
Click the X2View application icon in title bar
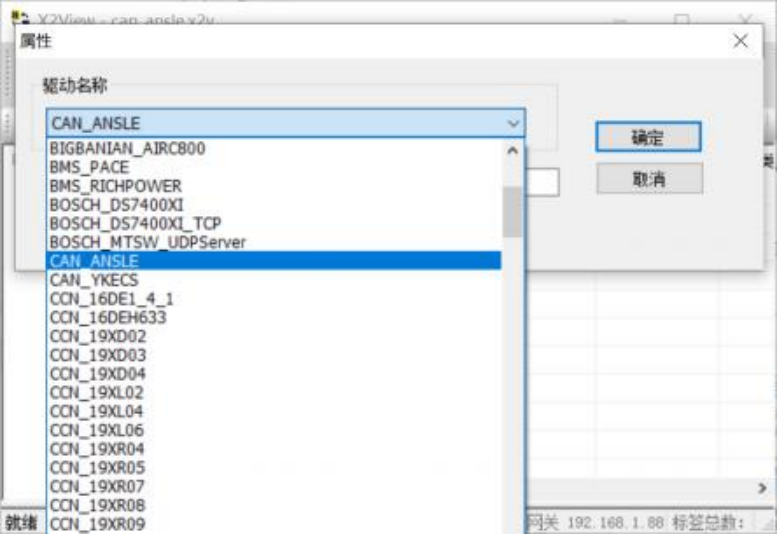[21, 18]
